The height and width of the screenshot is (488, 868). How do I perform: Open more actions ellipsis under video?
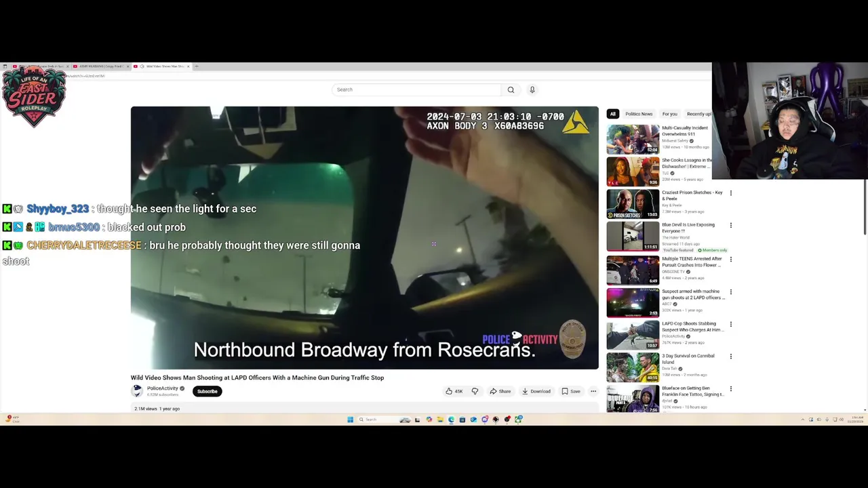coord(593,391)
